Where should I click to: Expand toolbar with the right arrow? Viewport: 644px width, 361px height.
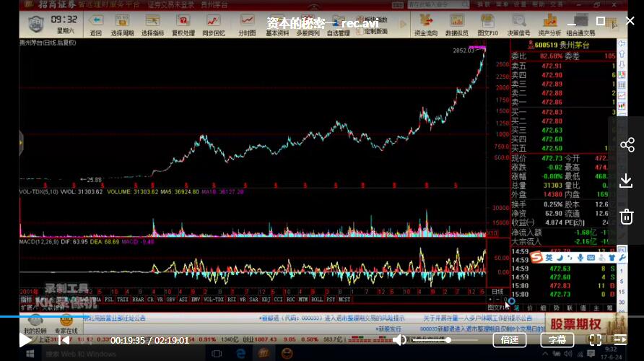(404, 25)
